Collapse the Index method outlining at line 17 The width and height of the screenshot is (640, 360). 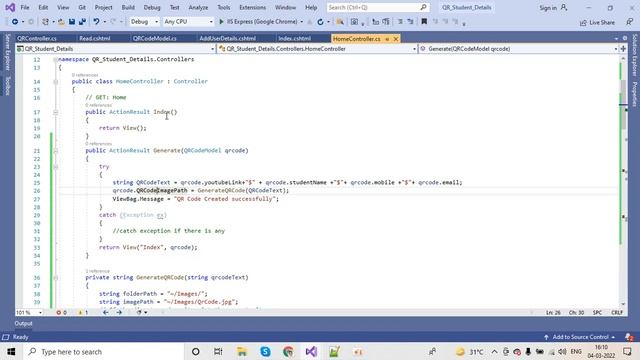pyautogui.click(x=56, y=112)
